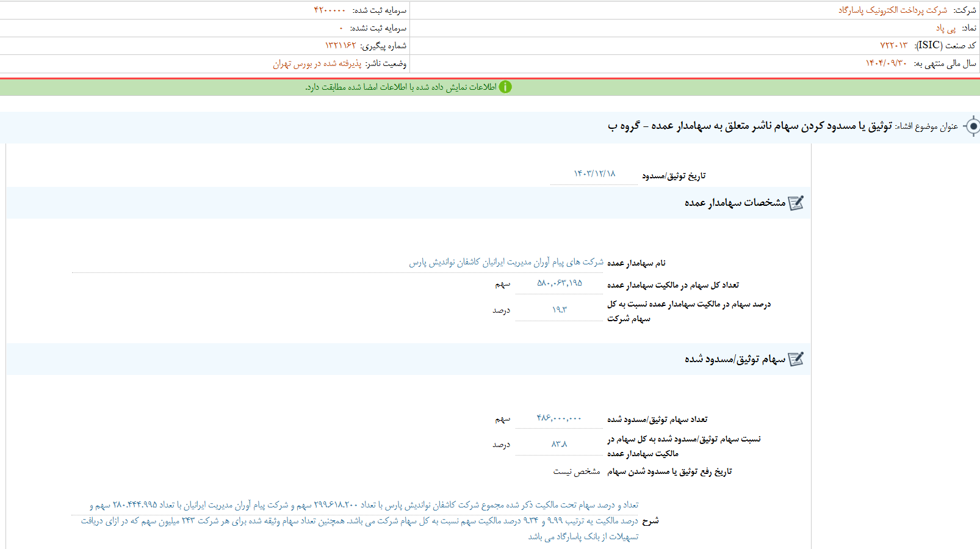Viewport: 980px width, 549px height.
Task: Click the شرح label
Action: point(650,521)
